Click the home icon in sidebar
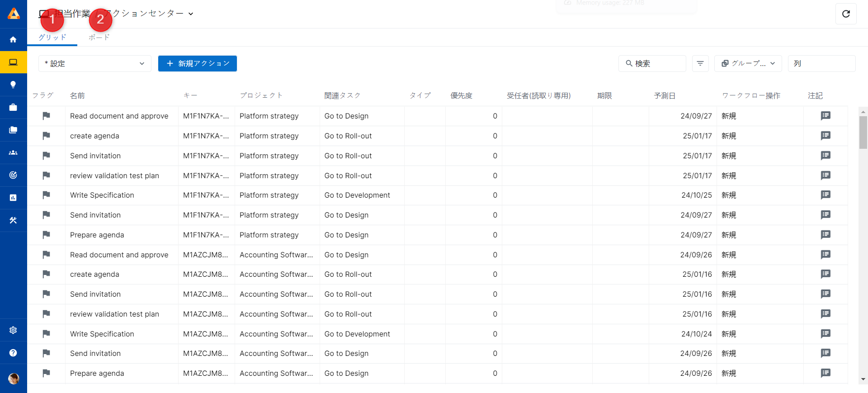 click(13, 40)
